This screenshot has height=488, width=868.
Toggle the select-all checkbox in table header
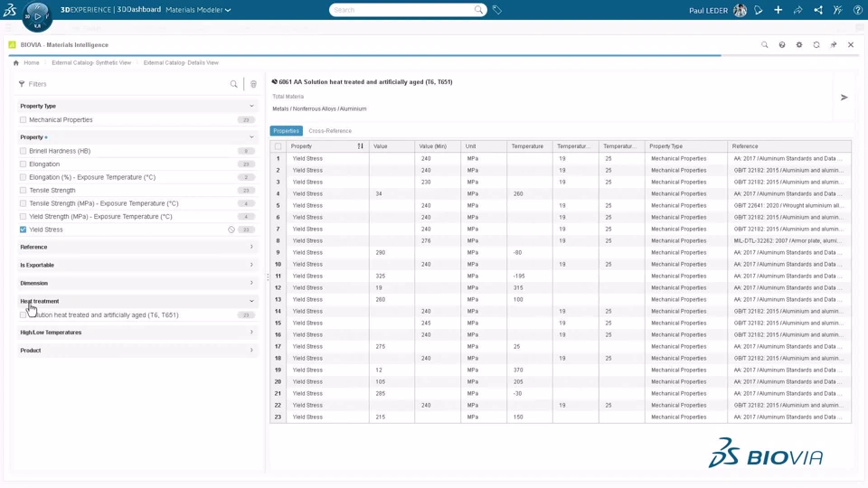click(278, 146)
